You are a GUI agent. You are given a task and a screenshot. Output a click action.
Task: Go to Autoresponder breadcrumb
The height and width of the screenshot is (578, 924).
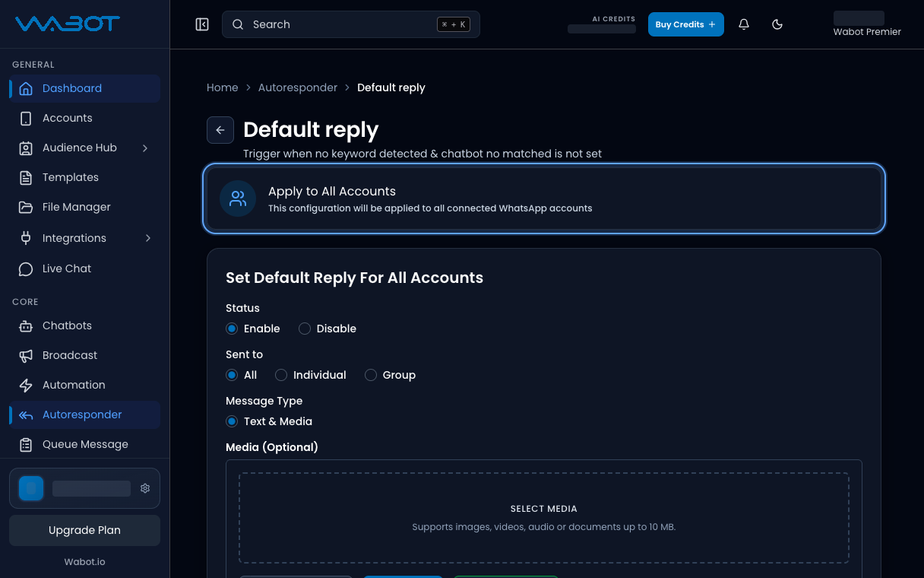298,87
